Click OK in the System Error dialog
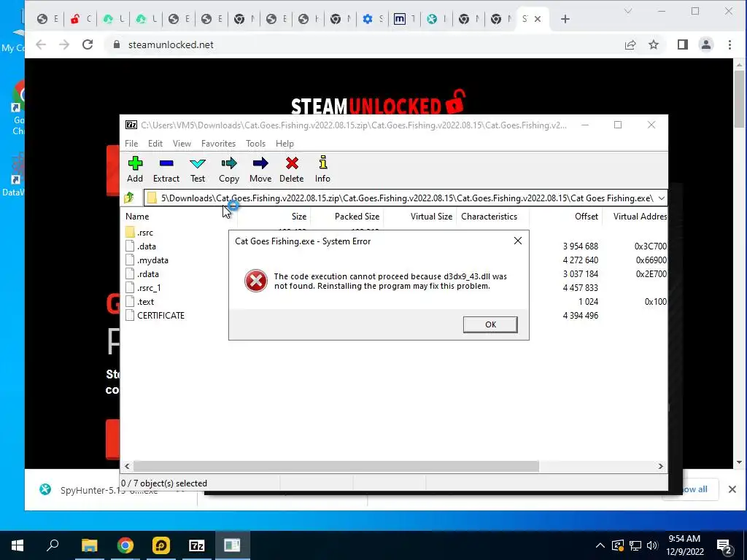This screenshot has height=560, width=747. pos(490,324)
